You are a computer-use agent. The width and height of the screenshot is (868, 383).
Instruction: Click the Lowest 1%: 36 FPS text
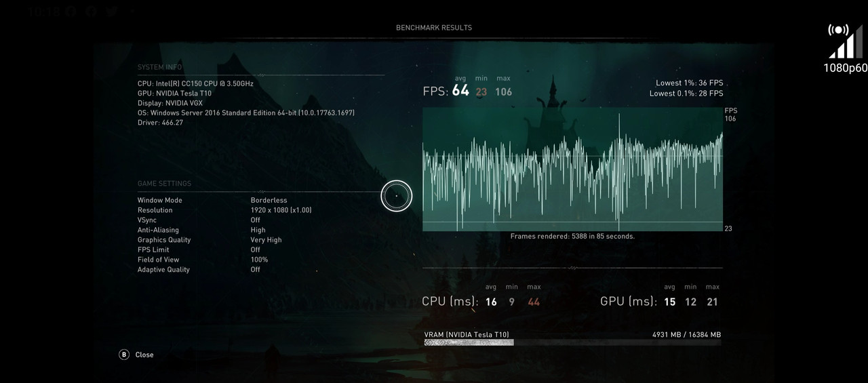click(690, 83)
